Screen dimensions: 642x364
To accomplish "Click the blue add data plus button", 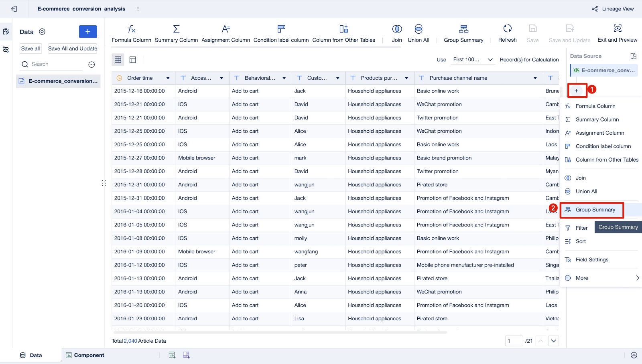I will tap(88, 32).
